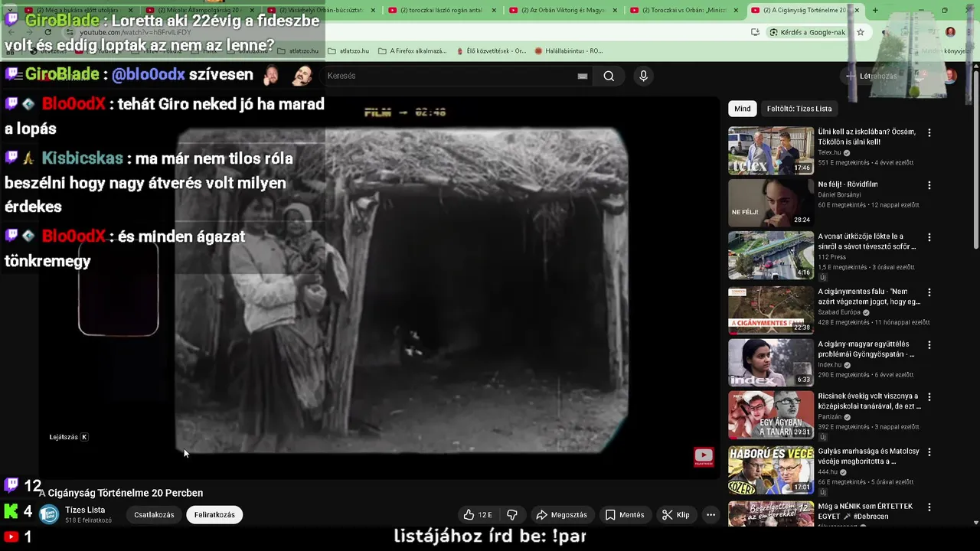Viewport: 980px width, 551px height.
Task: Open options menu for 'A vonat ütközője' video
Action: click(x=929, y=238)
